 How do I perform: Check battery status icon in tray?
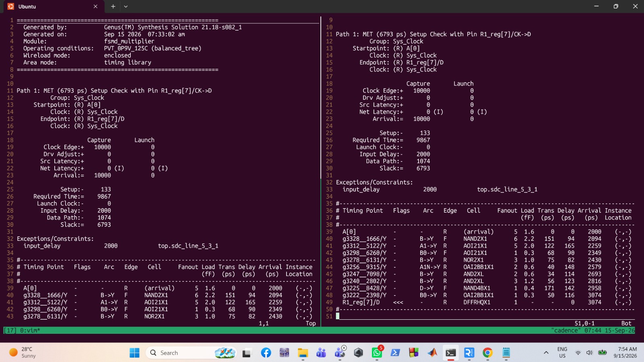pyautogui.click(x=602, y=353)
